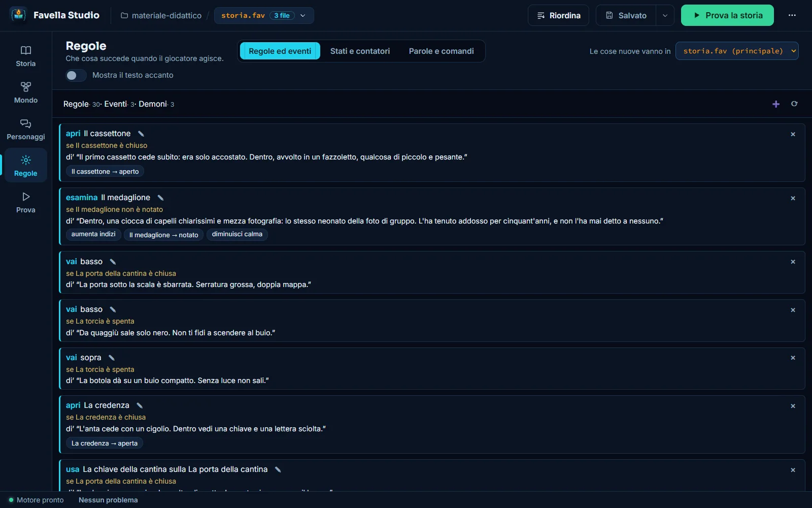Open the materiale-didattico folder breadcrumb
Image resolution: width=812 pixels, height=508 pixels.
(x=161, y=15)
